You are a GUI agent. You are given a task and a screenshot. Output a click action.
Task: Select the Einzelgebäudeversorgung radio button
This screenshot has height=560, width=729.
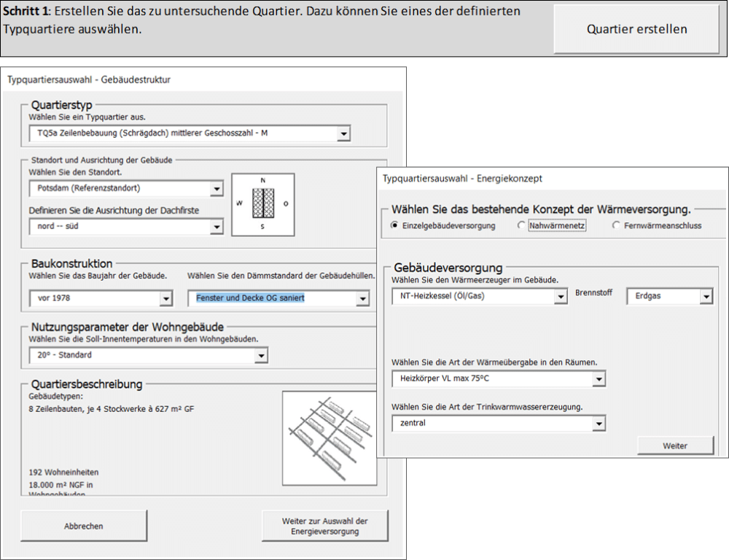click(x=394, y=225)
